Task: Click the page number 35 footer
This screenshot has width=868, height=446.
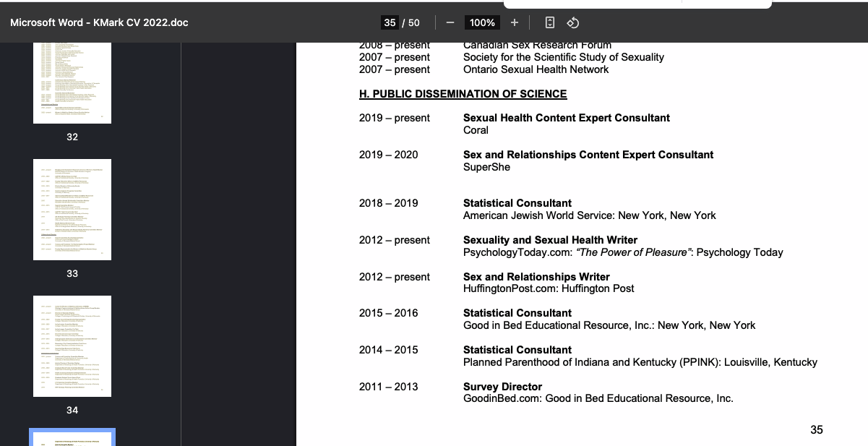Action: pos(817,429)
